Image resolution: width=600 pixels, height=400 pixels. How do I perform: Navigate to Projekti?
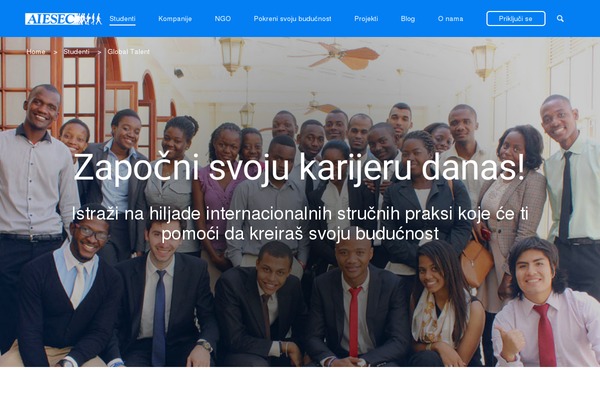pyautogui.click(x=366, y=19)
